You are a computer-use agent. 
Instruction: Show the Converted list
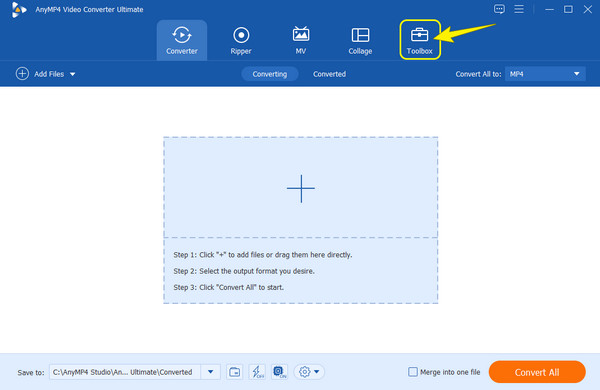click(329, 74)
